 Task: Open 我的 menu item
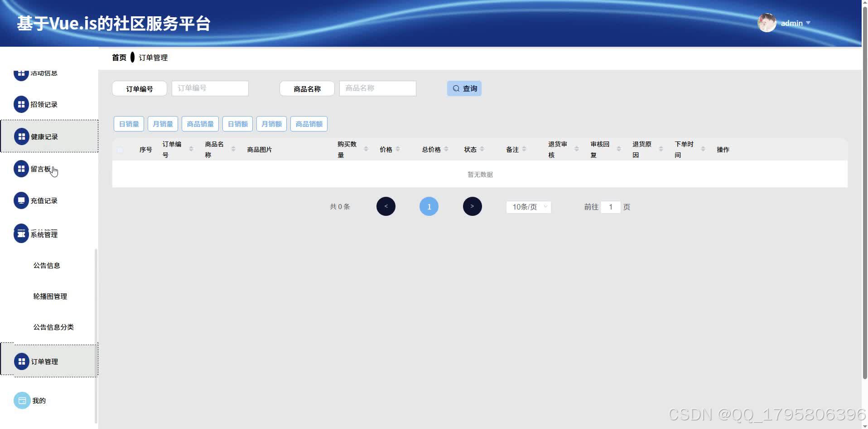click(49, 400)
